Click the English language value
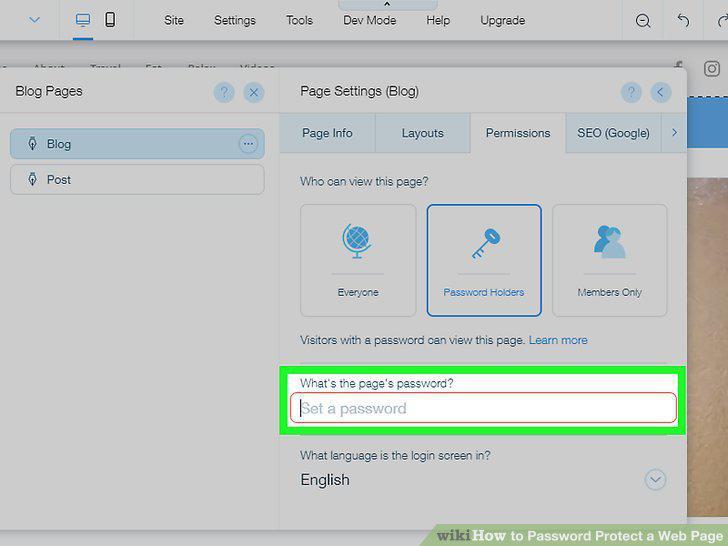This screenshot has height=546, width=728. click(x=325, y=480)
